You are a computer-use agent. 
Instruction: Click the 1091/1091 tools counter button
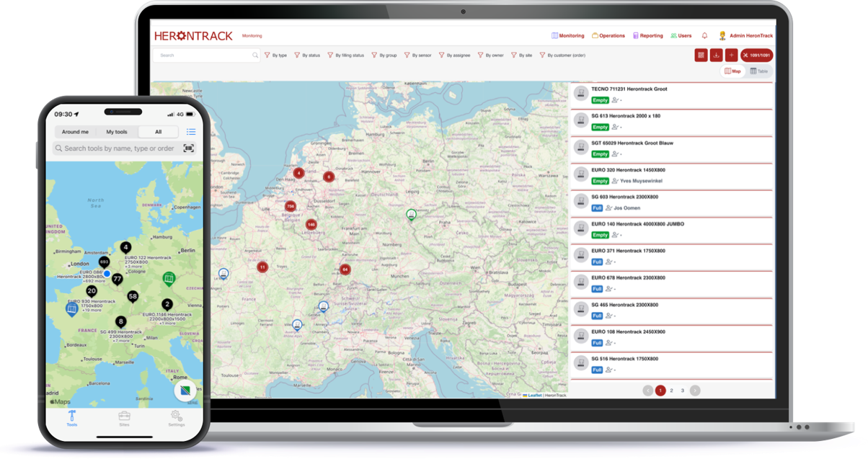point(757,55)
